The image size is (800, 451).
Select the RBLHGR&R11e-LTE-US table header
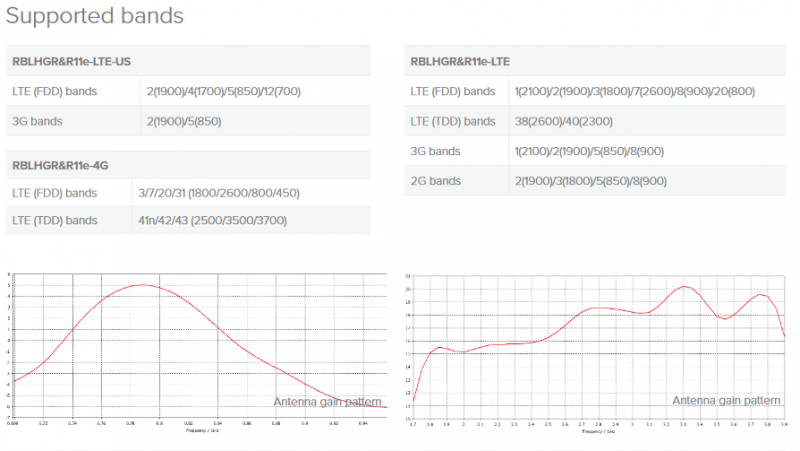pyautogui.click(x=72, y=61)
